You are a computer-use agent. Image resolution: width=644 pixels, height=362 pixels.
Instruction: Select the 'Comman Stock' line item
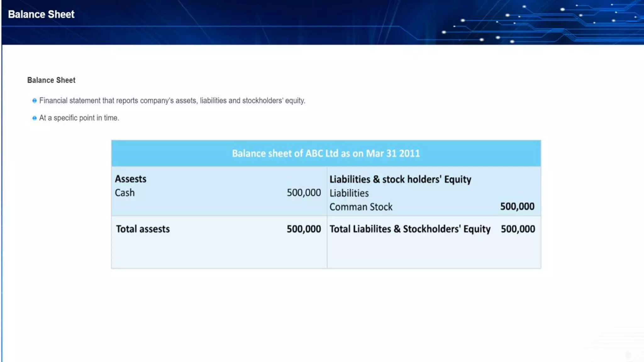tap(361, 207)
